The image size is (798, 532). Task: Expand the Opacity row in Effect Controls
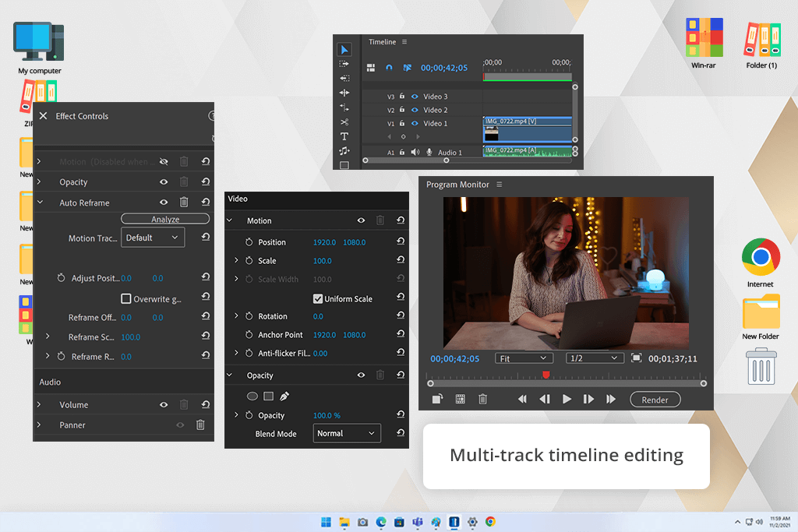point(39,181)
